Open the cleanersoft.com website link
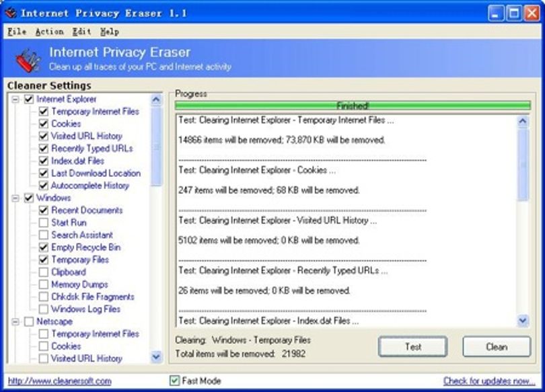Screen dimensions: 545x392 (59, 381)
